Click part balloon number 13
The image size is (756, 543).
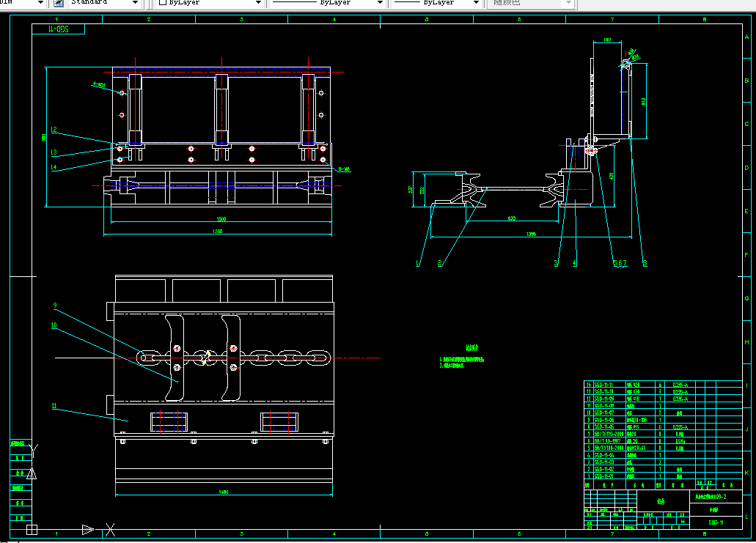coord(54,152)
